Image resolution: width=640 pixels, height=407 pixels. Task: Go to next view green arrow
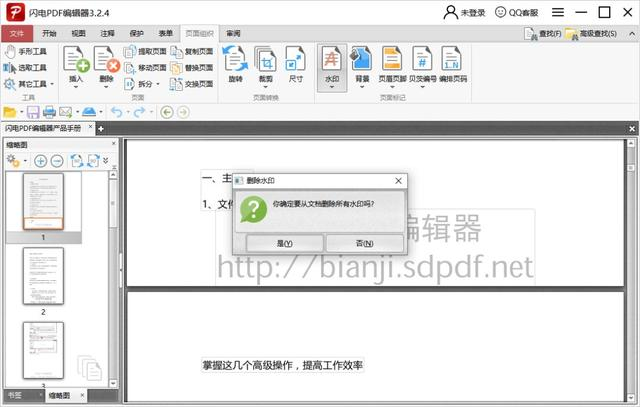(183, 112)
